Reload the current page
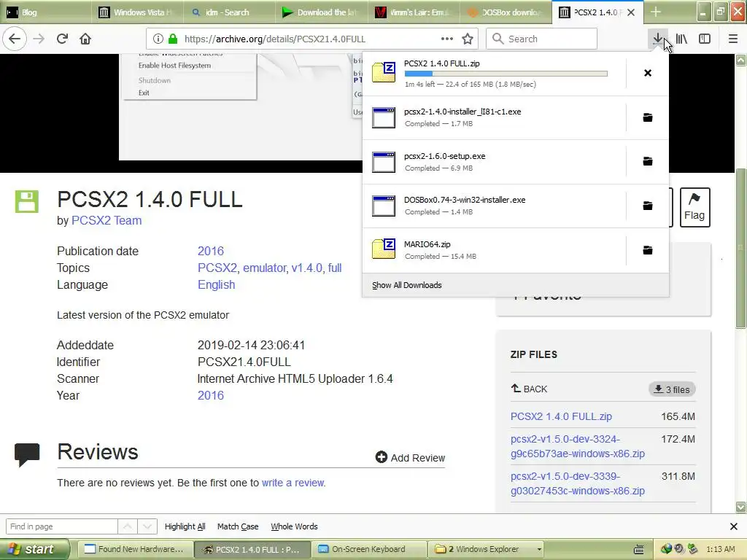The width and height of the screenshot is (747, 560). coord(63,39)
